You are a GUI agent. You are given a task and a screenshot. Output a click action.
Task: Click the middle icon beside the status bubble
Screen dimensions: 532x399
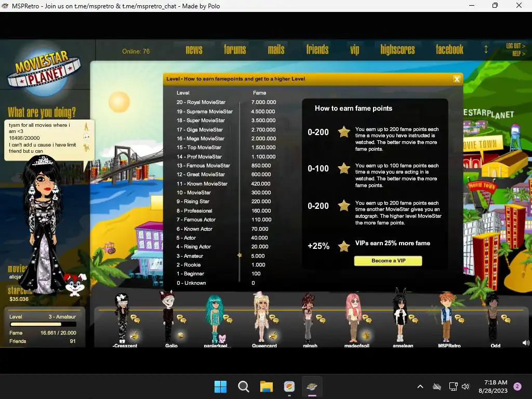[87, 137]
